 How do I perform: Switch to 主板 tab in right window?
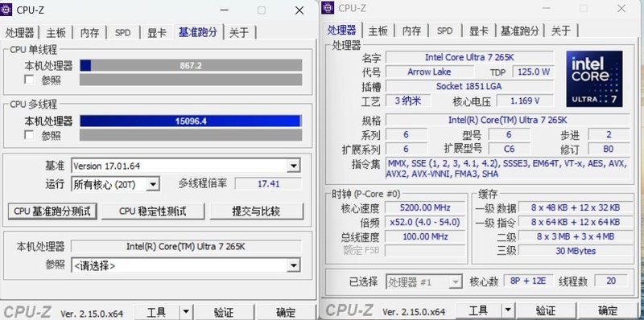pos(378,31)
